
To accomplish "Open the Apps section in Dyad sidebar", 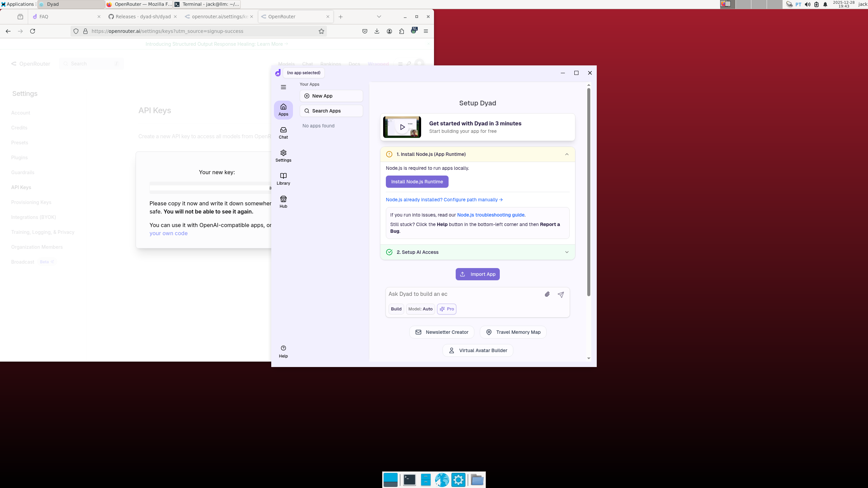I will 283,110.
